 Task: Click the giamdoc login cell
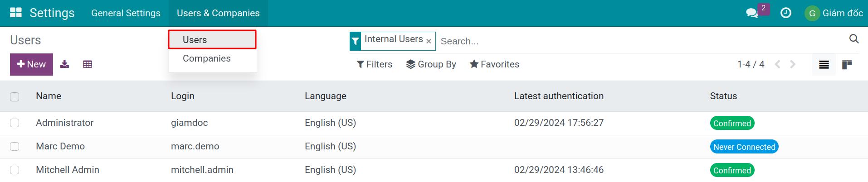tap(190, 123)
